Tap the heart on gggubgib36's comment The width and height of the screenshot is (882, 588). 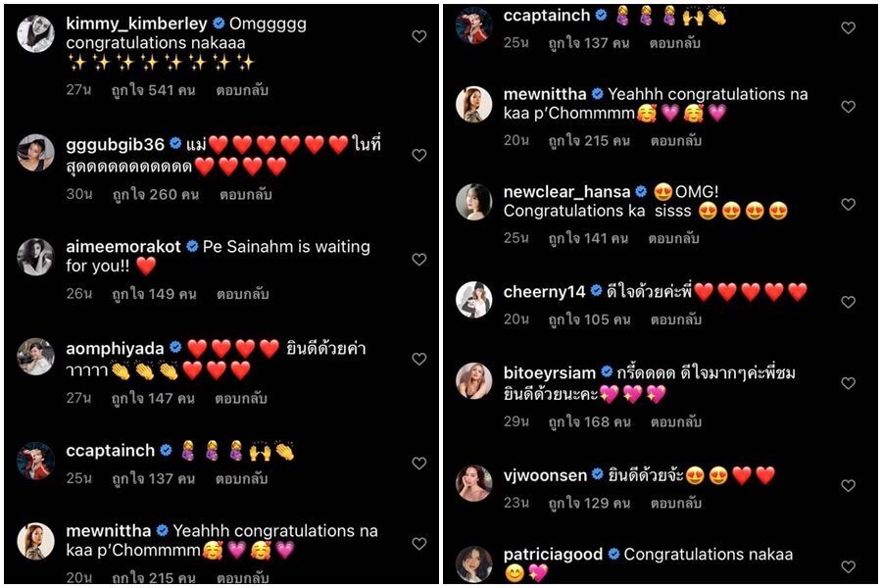[x=419, y=155]
